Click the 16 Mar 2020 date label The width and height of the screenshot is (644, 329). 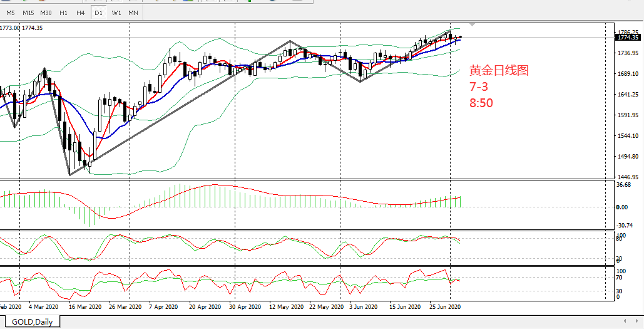(x=85, y=307)
